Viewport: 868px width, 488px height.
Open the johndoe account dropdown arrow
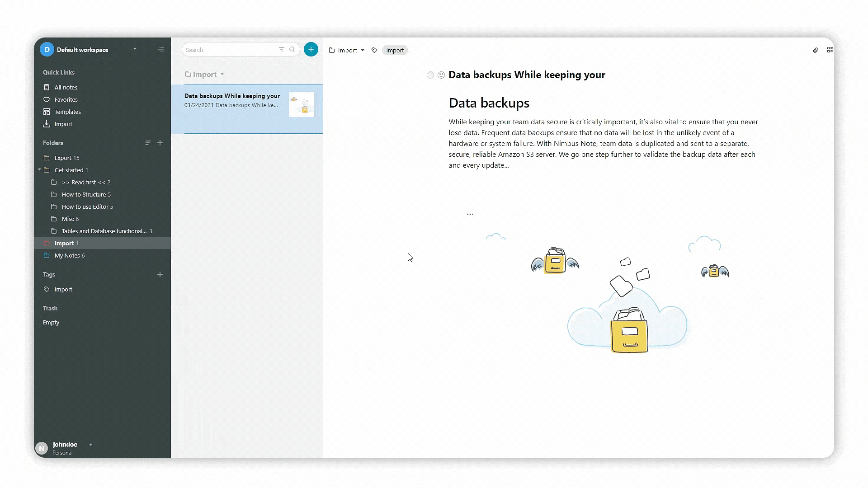[x=90, y=445]
